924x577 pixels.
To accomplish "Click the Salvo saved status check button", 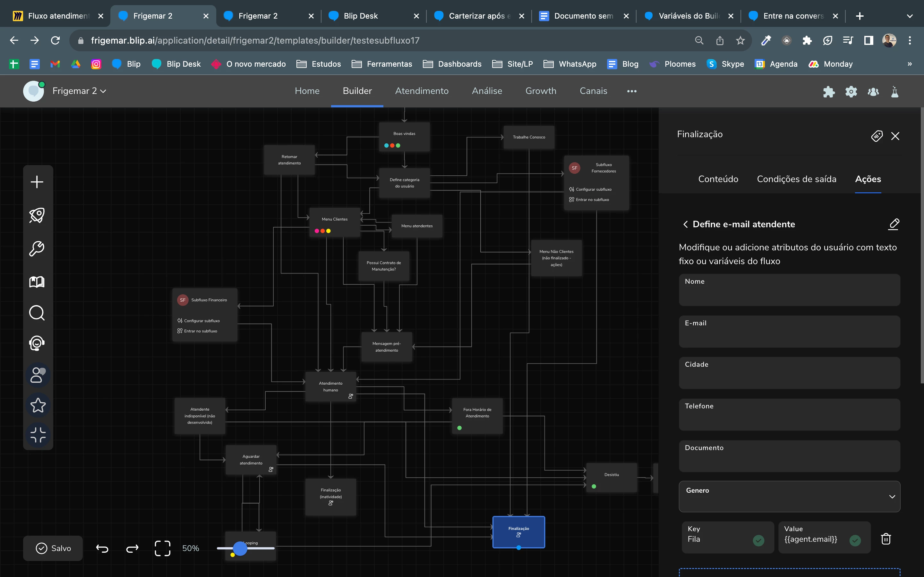I will coord(53,548).
